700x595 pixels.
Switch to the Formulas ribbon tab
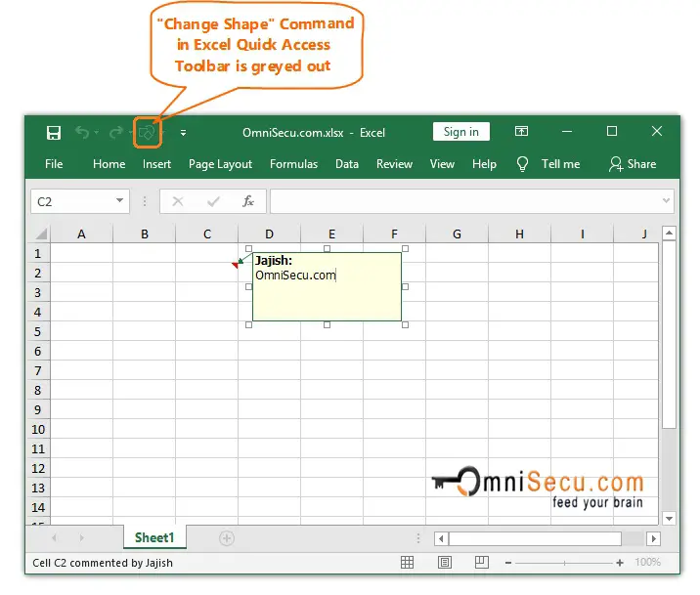coord(293,164)
